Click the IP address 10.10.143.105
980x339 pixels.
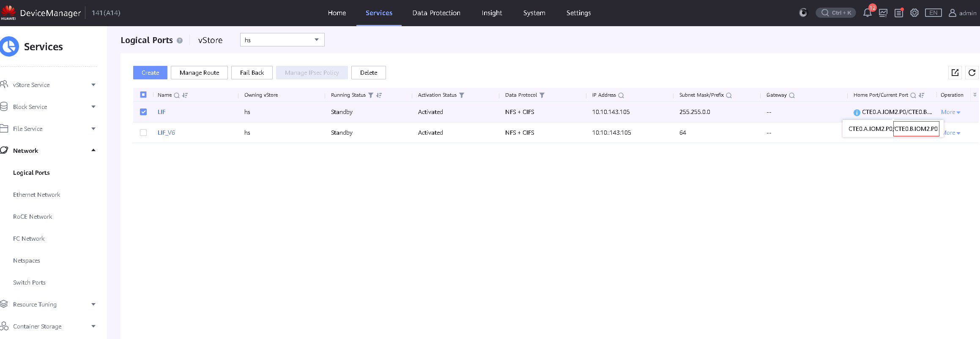(x=611, y=112)
